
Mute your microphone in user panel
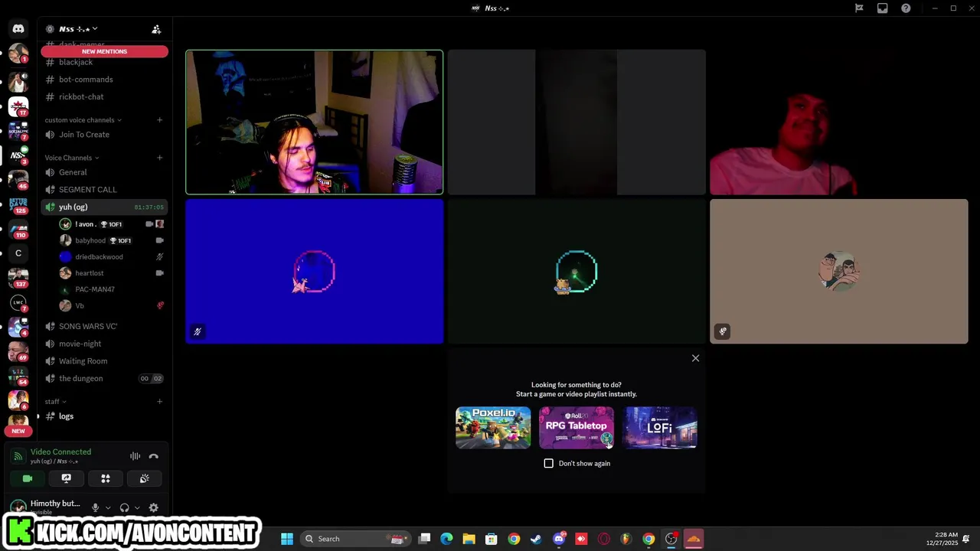coord(95,507)
